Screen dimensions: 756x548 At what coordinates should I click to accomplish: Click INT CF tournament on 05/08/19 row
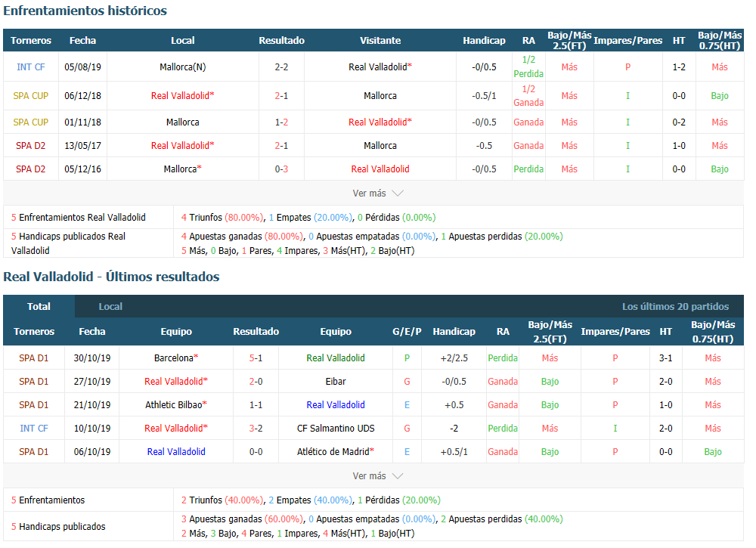click(31, 67)
